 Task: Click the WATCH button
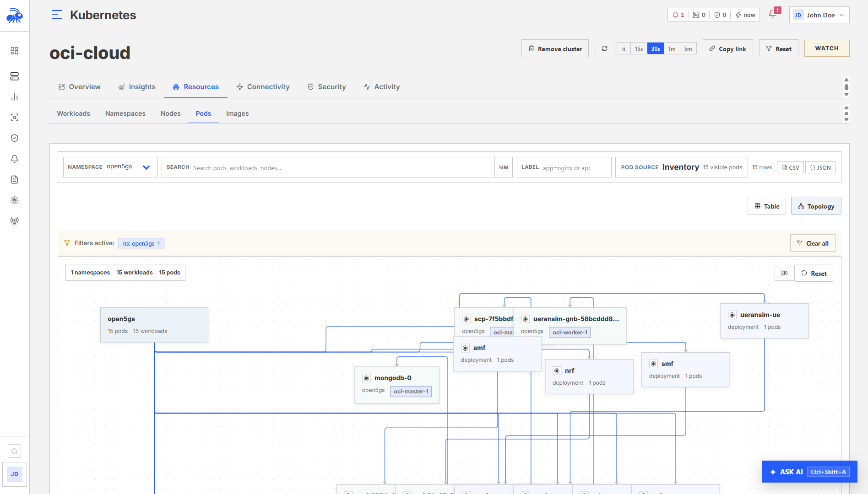(x=827, y=48)
